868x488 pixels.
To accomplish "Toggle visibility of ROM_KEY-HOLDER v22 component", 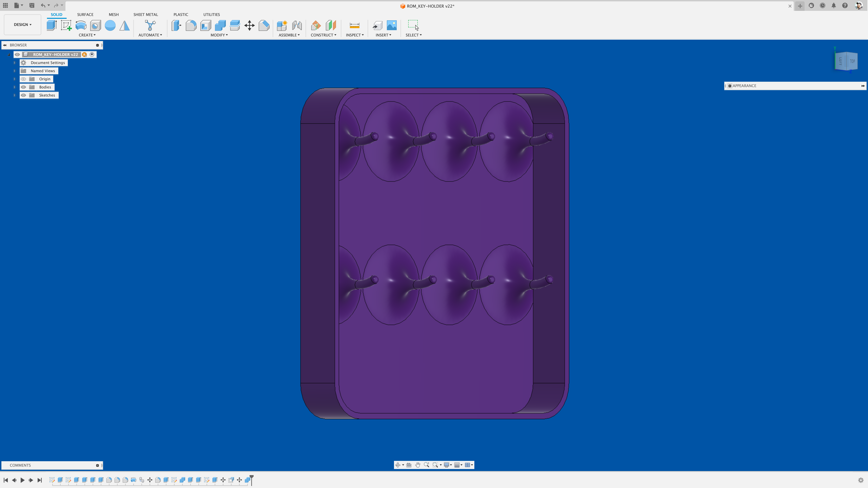I will tap(17, 55).
